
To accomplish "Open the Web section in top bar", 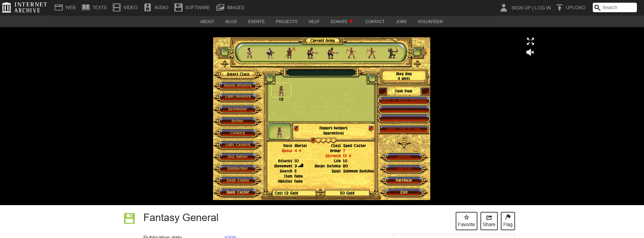I will pyautogui.click(x=65, y=7).
